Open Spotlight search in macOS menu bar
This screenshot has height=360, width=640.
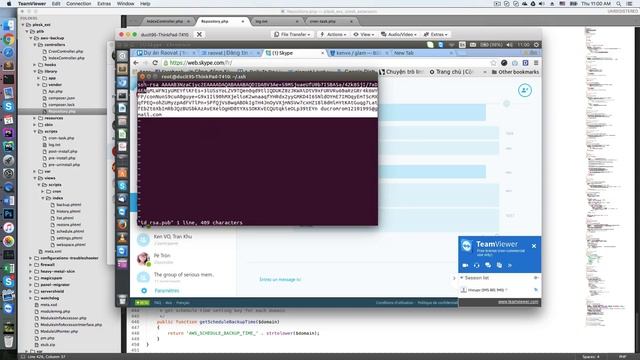(619, 4)
